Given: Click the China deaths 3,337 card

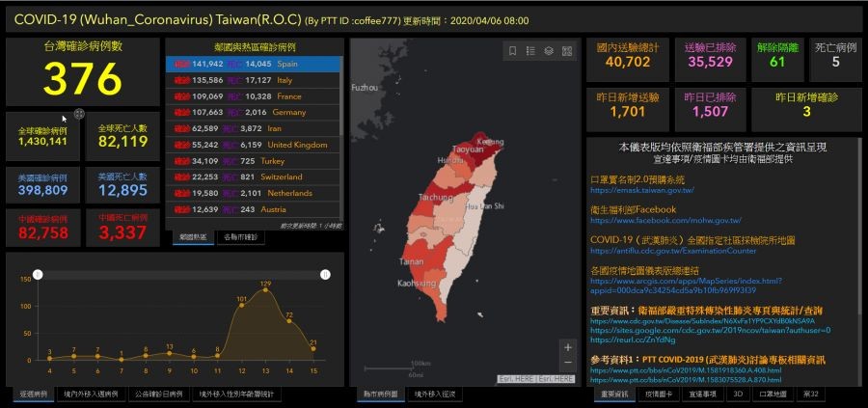Looking at the screenshot, I should [122, 228].
